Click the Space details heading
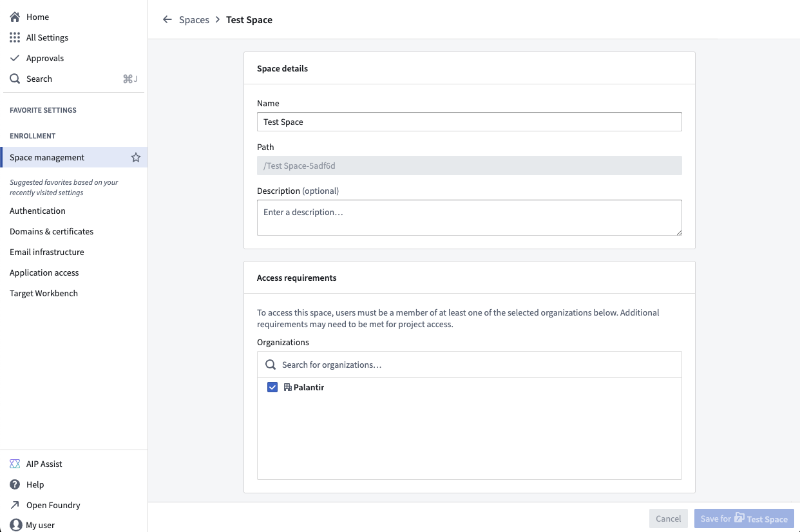The width and height of the screenshot is (800, 532). tap(282, 68)
